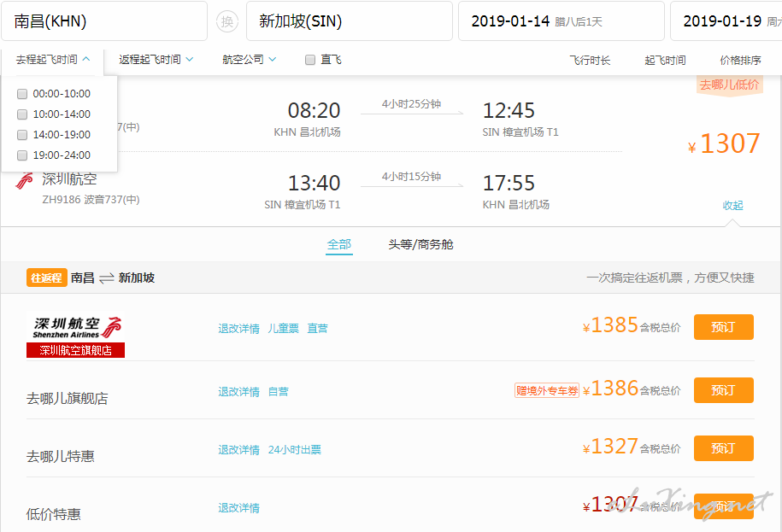
Task: Switch to the 全部 cabin tab
Action: point(339,244)
